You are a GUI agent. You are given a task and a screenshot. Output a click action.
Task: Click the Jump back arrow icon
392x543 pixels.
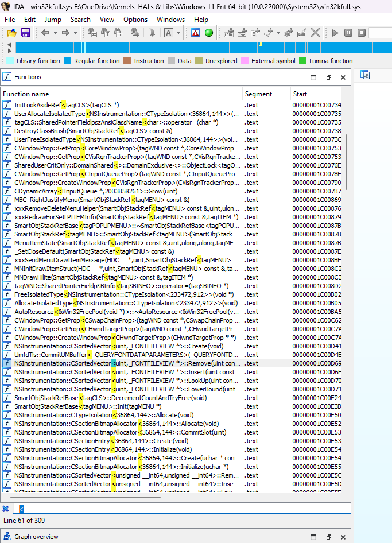coord(45,33)
